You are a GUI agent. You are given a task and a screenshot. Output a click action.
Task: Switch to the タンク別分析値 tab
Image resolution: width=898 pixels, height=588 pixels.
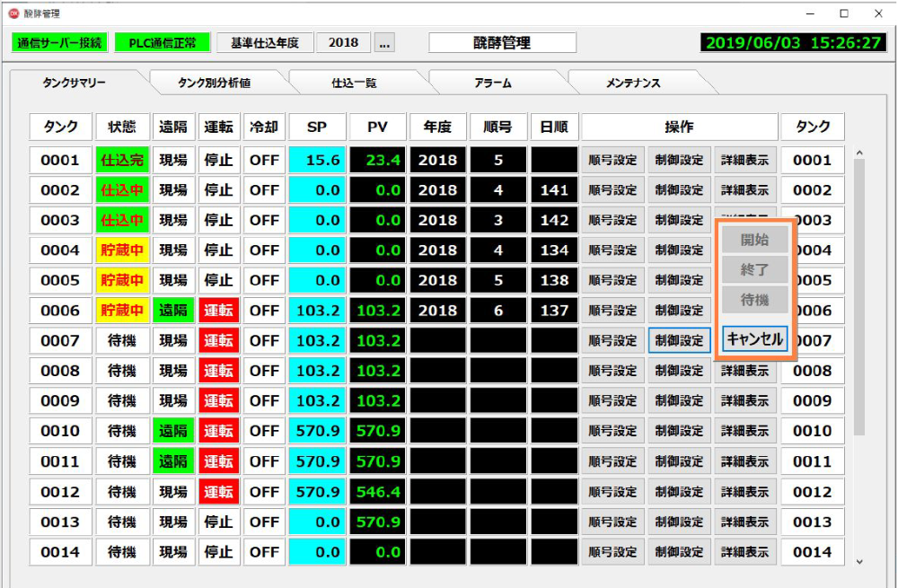tap(214, 83)
